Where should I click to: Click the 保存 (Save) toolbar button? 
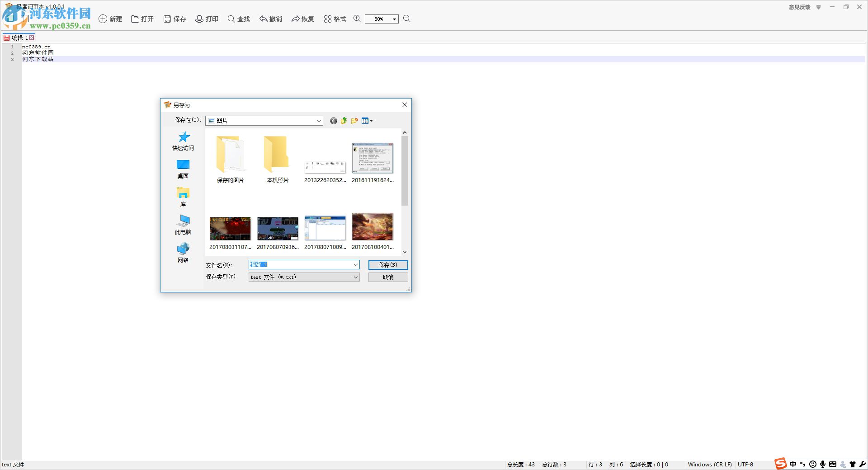175,19
